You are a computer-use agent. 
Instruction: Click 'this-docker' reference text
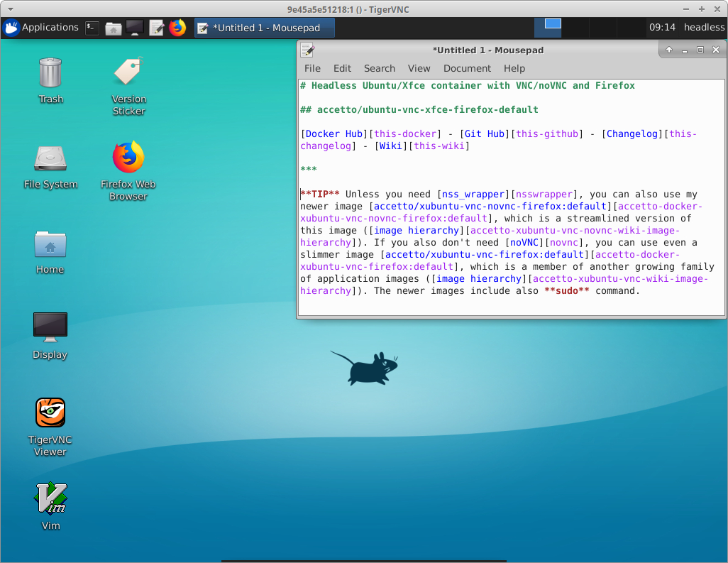tap(405, 133)
